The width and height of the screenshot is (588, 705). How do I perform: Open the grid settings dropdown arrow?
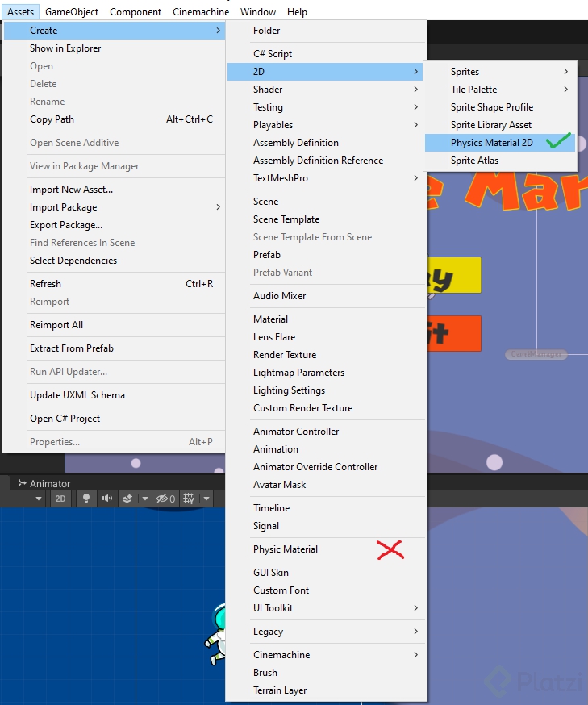(x=206, y=499)
